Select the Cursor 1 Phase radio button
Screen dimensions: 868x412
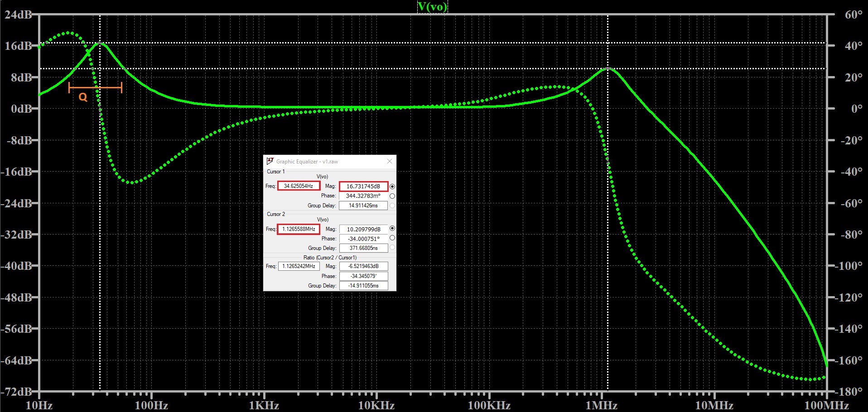[x=392, y=196]
